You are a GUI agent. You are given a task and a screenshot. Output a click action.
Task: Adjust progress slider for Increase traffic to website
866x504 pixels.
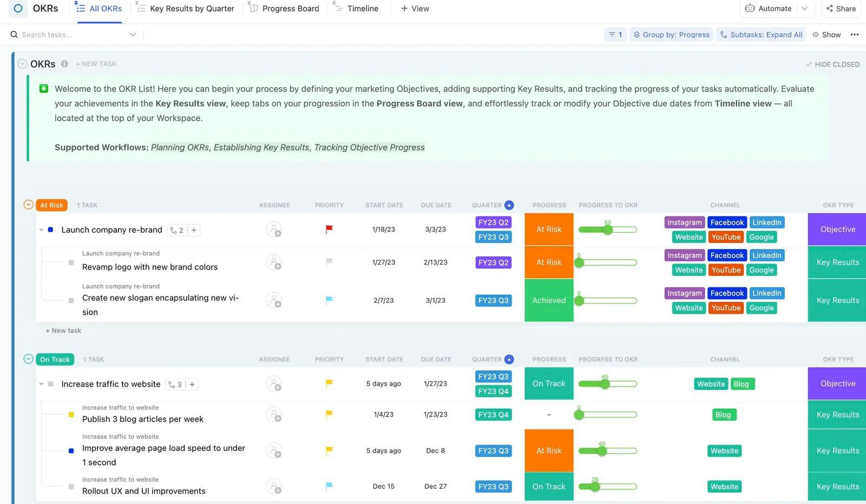pyautogui.click(x=605, y=384)
